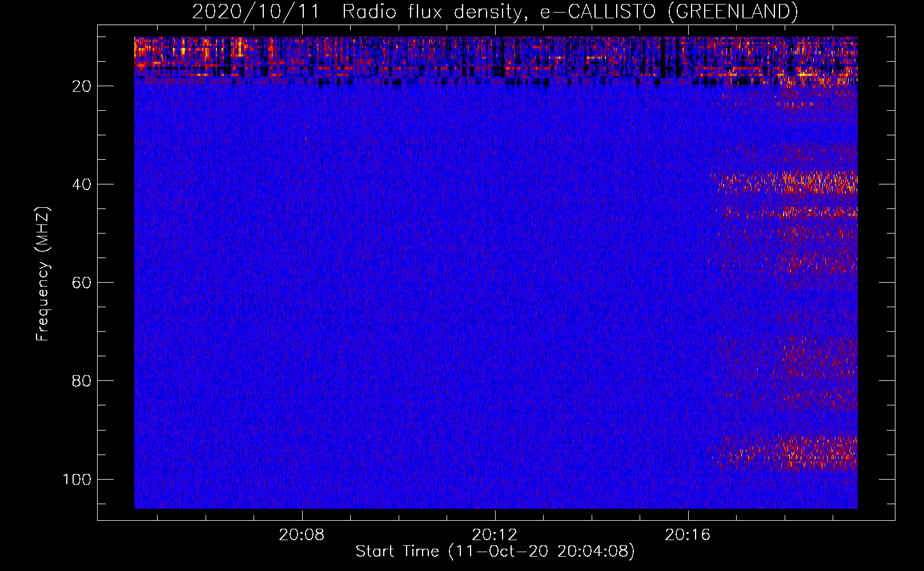Click the 20 MHz frequency tick label
This screenshot has height=571, width=924.
coord(82,86)
